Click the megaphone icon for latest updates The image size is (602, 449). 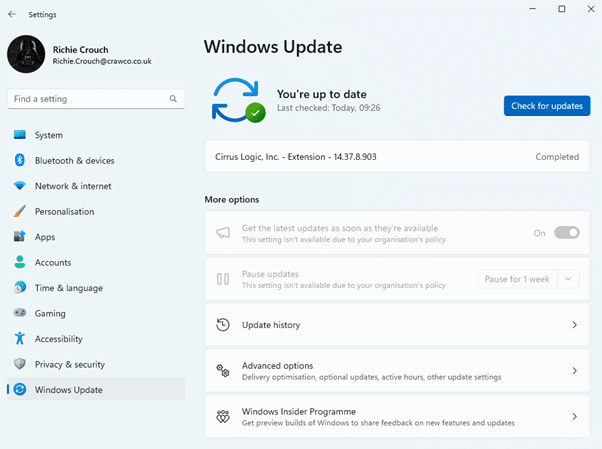click(223, 232)
